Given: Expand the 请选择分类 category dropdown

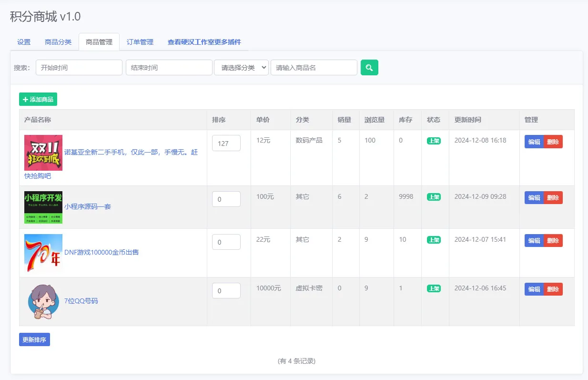Looking at the screenshot, I should pos(242,68).
